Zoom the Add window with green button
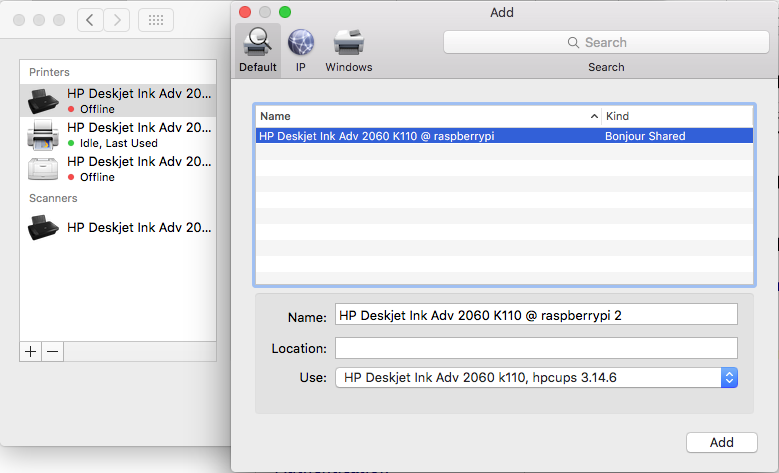This screenshot has width=779, height=473. [285, 12]
